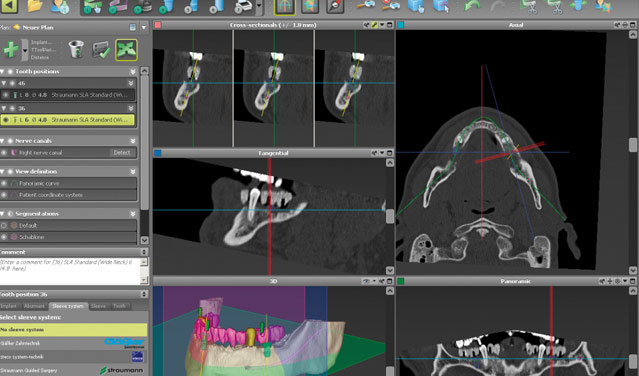The image size is (639, 376).
Task: Toggle visibility of Schablone segmentation
Action: pyautogui.click(x=4, y=237)
